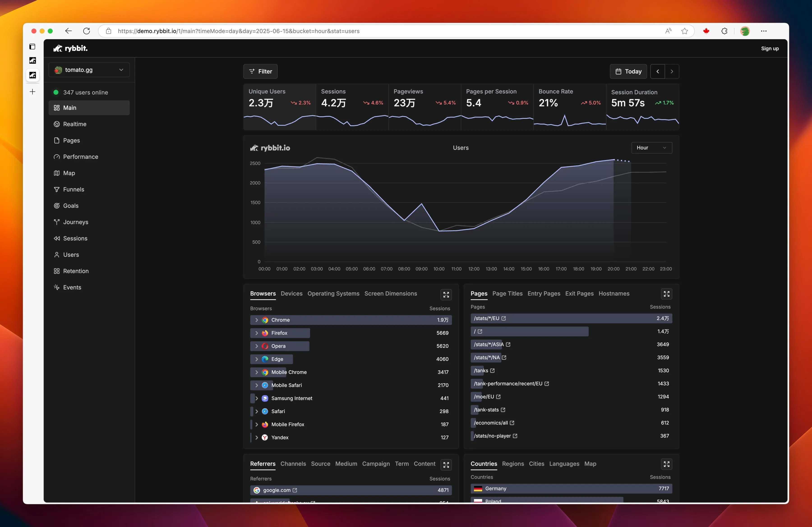
Task: Click the favorites star icon in address bar
Action: pos(684,31)
